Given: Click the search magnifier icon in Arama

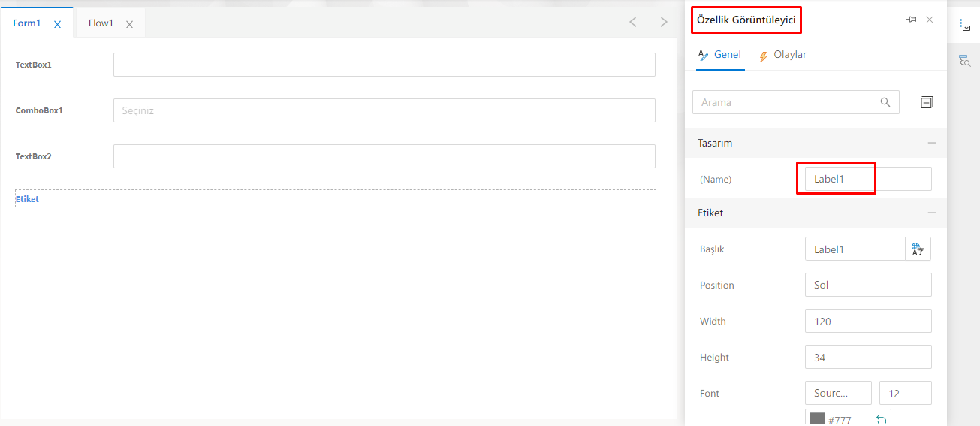Looking at the screenshot, I should click(x=886, y=102).
